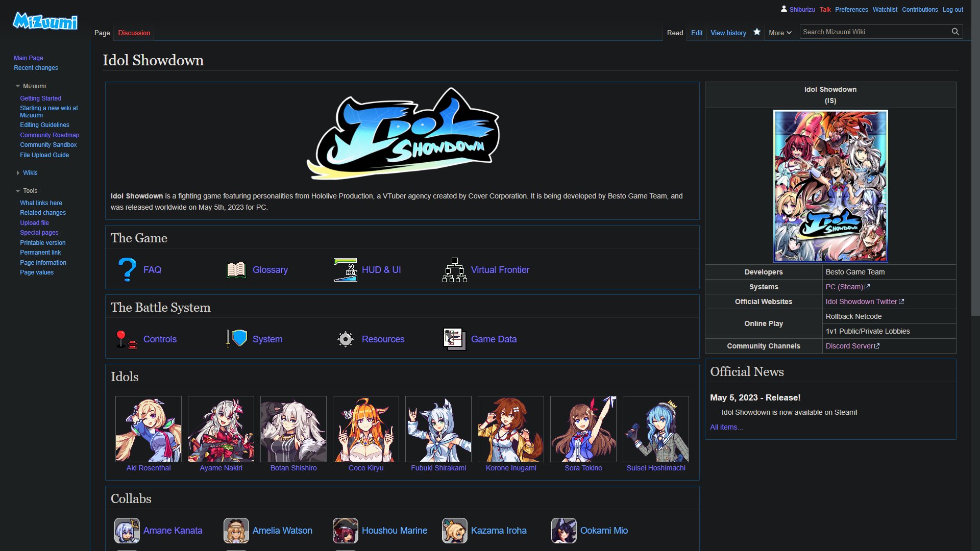This screenshot has width=980, height=551.
Task: Click the Game Data document icon
Action: (454, 339)
